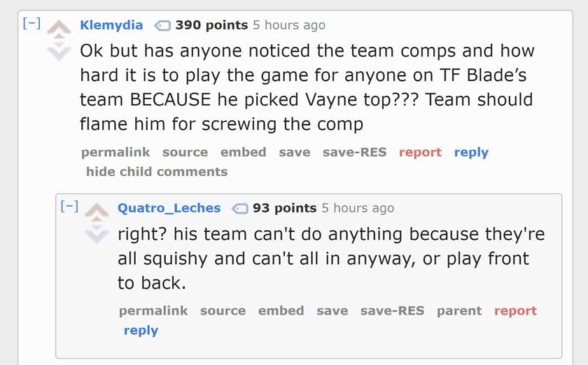Open Quatro_Leches' user profile
588x365 pixels.
pos(169,208)
